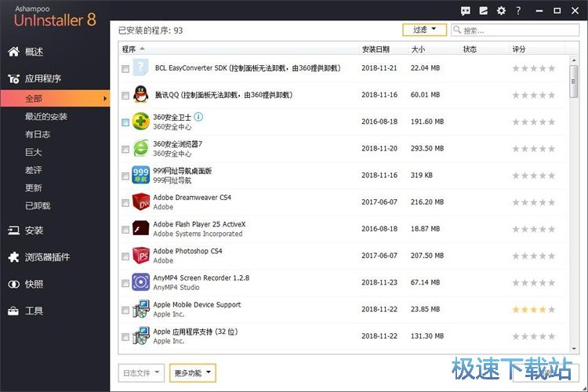Click the Adobe Dreamweaver CS4 icon

tap(140, 202)
